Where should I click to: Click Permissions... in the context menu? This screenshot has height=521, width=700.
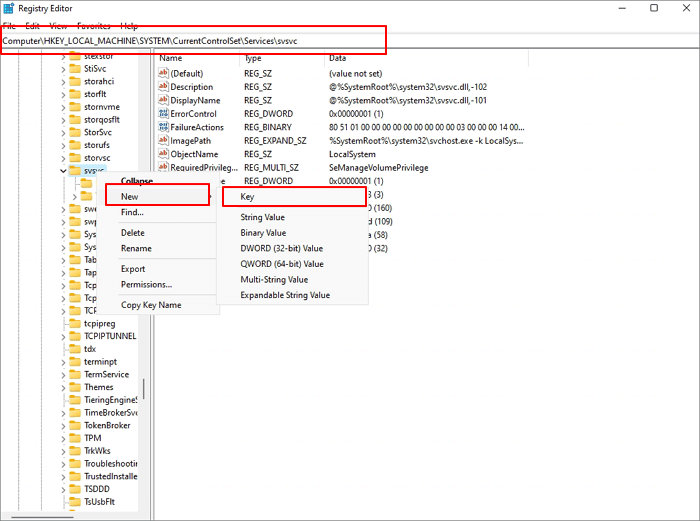pyautogui.click(x=146, y=284)
